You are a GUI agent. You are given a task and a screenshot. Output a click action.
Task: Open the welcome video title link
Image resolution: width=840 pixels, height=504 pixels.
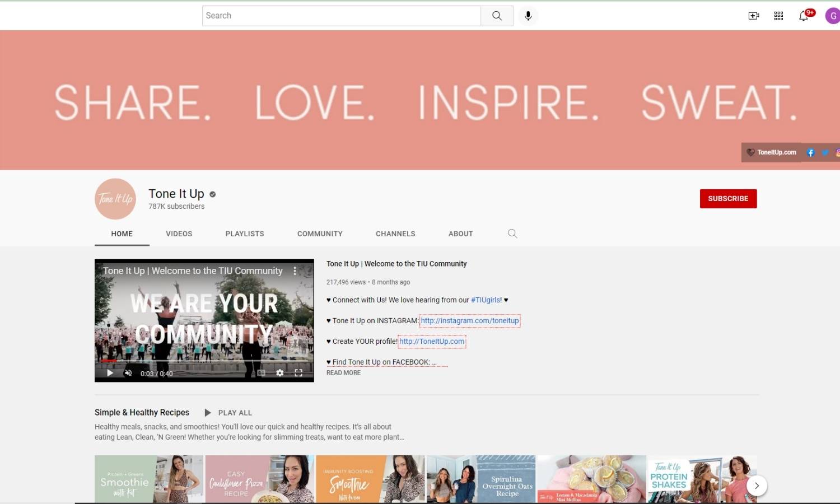tap(396, 264)
